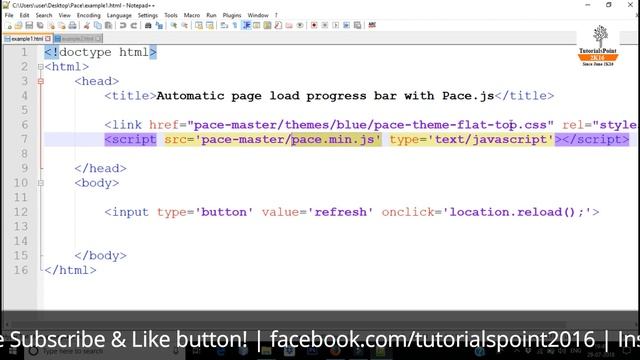Open the Settings menu

point(148,15)
